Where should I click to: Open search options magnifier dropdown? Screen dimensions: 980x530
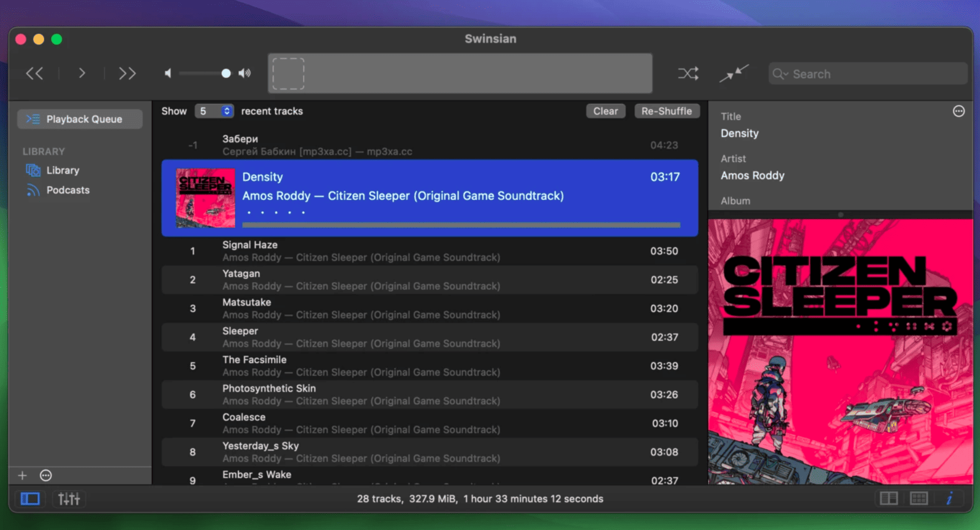click(x=781, y=74)
